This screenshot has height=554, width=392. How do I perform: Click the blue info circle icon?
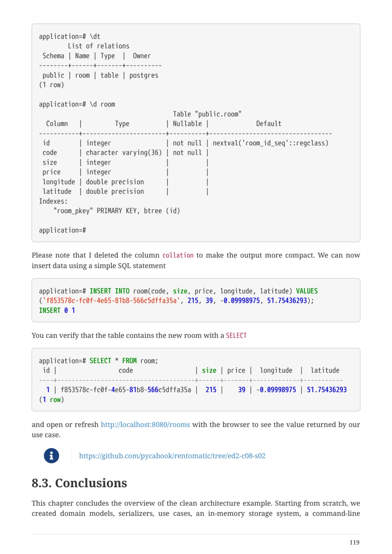51,455
